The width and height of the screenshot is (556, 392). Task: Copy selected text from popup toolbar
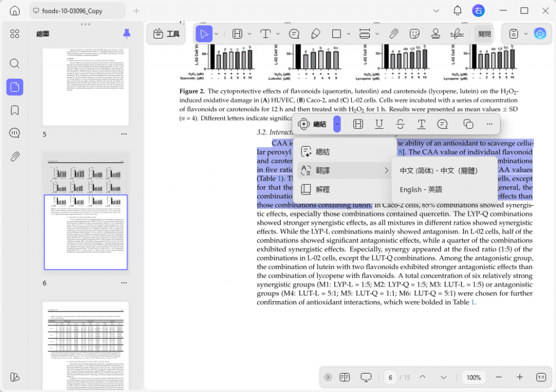point(469,124)
